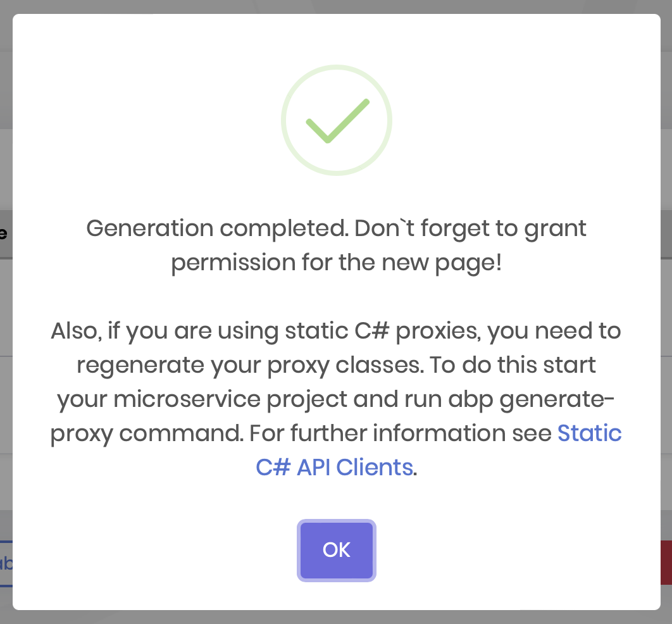Viewport: 672px width, 624px height.
Task: Click the green success checkmark icon
Action: (x=337, y=121)
